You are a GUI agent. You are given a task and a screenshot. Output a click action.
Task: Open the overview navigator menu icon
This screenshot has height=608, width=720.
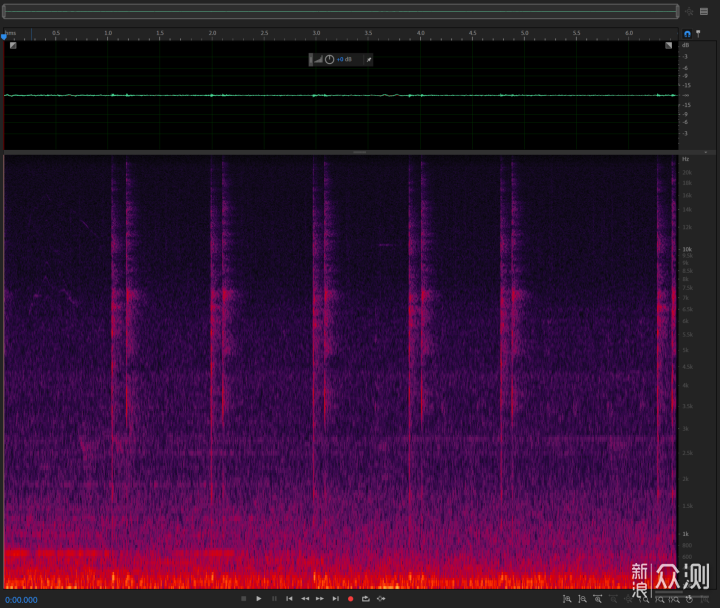point(704,11)
